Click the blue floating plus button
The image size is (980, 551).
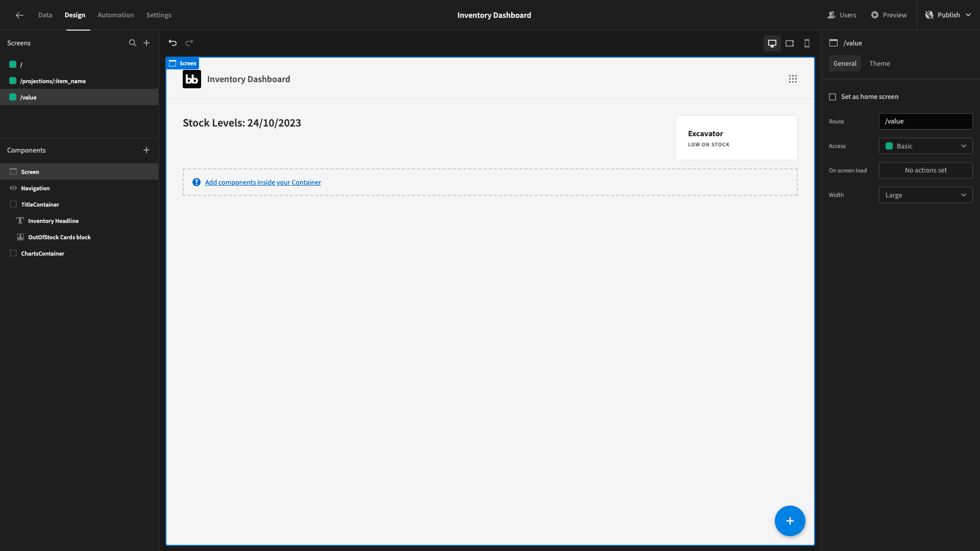click(790, 521)
